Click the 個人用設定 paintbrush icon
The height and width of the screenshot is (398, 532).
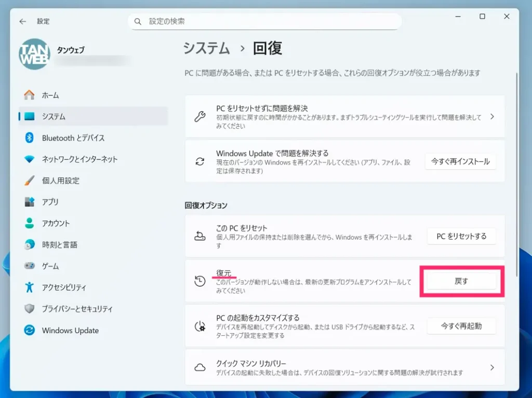[x=30, y=181]
